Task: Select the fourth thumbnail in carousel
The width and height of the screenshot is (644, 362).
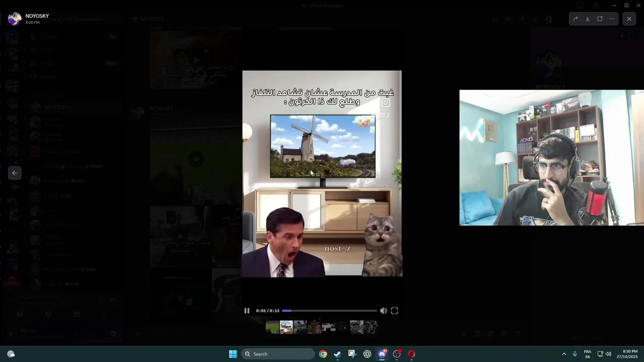Action: [x=314, y=327]
